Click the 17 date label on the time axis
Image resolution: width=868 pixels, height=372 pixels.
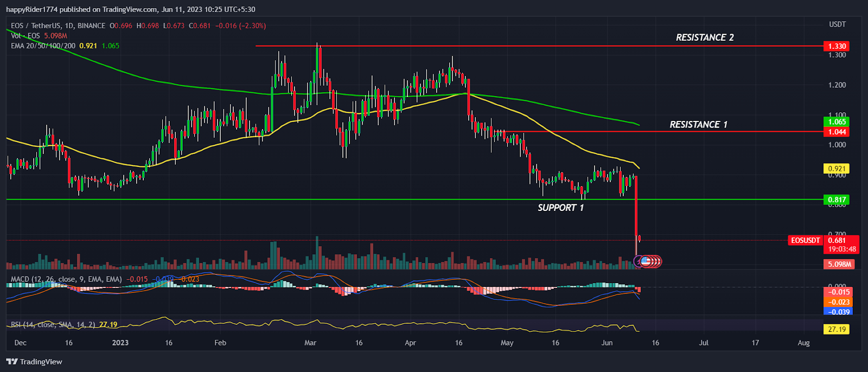755,343
